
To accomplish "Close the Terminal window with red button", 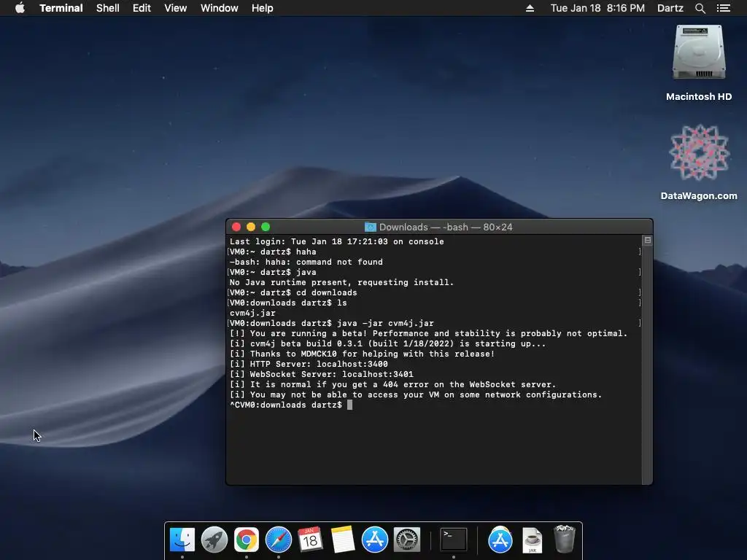I will pos(236,227).
